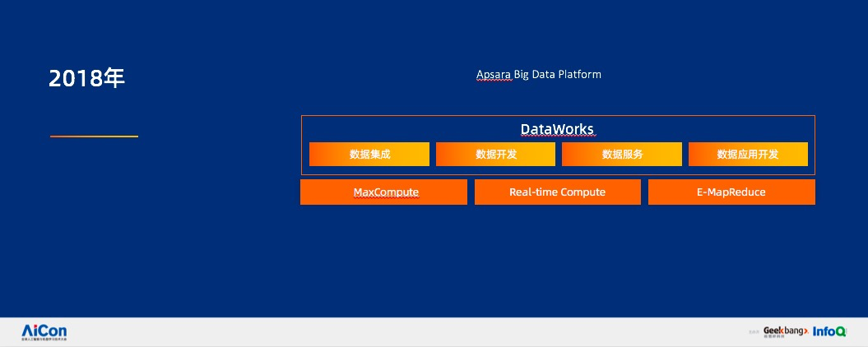Click the 数据应用开发 box

(748, 155)
